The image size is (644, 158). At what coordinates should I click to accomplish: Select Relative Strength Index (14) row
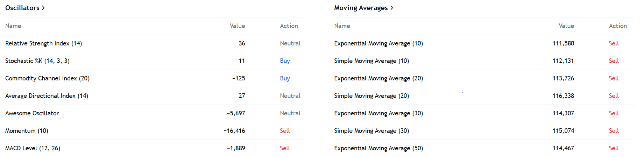[44, 43]
